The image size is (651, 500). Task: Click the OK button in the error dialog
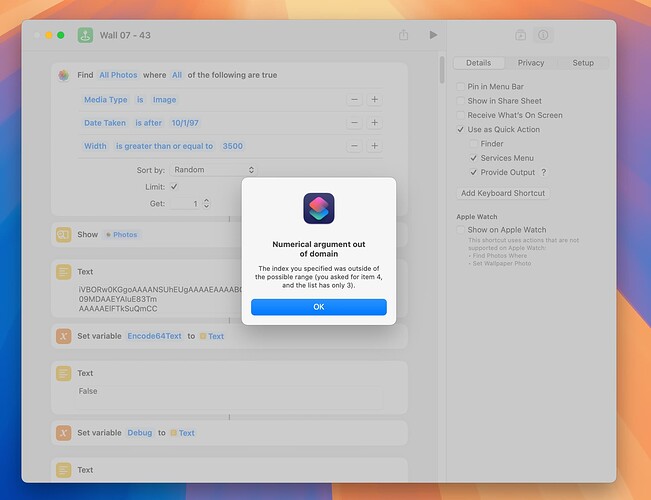(318, 307)
